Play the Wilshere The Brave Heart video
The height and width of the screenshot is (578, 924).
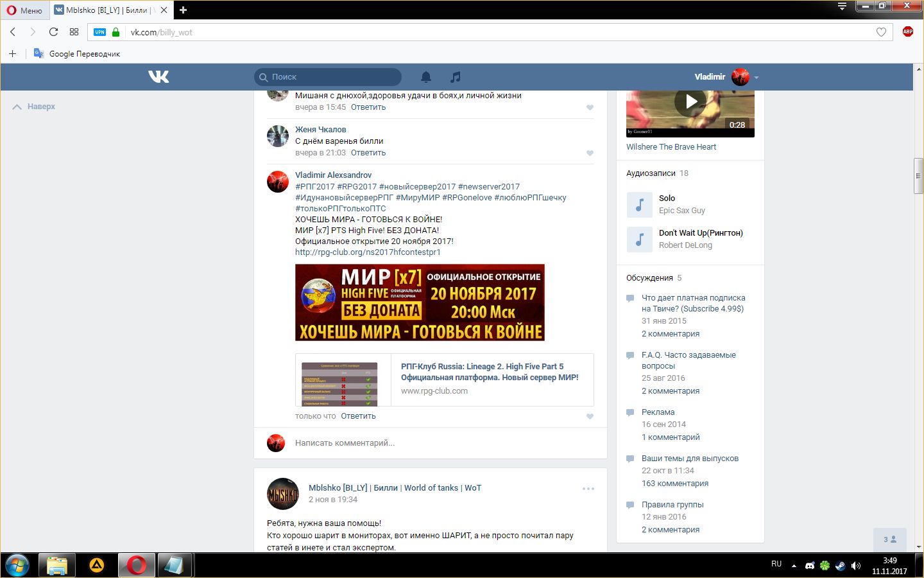coord(690,102)
